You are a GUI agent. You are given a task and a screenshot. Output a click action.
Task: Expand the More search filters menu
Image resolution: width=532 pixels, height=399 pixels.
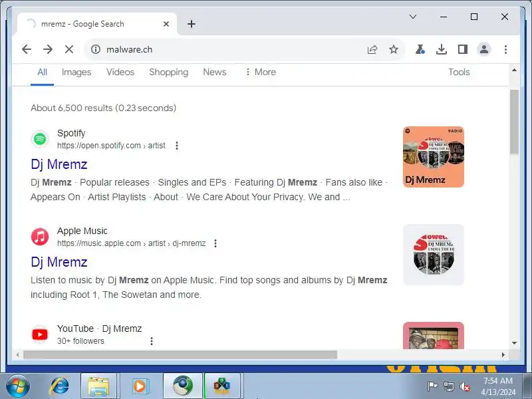pyautogui.click(x=261, y=72)
